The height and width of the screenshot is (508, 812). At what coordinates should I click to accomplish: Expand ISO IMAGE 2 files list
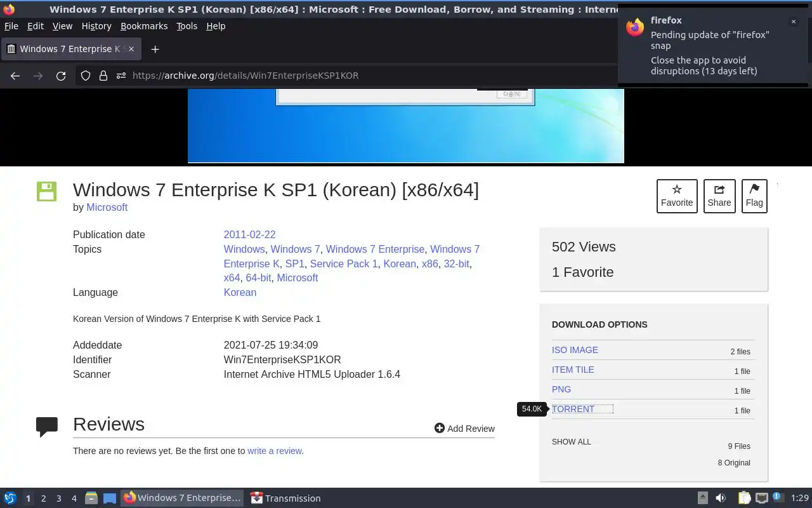click(x=740, y=351)
